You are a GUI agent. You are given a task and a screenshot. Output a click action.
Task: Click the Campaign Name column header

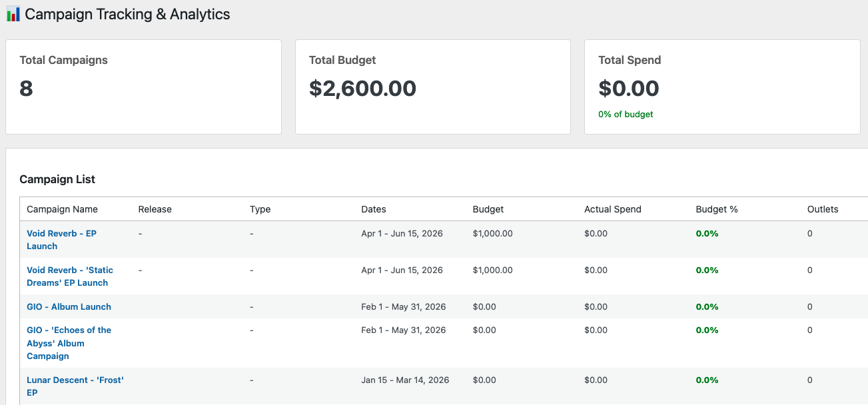coord(62,209)
